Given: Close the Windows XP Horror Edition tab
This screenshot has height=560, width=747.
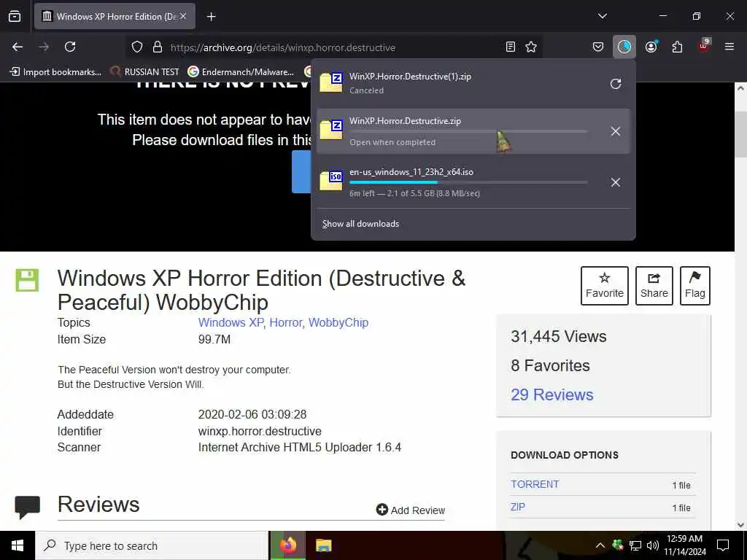Looking at the screenshot, I should coord(183,16).
